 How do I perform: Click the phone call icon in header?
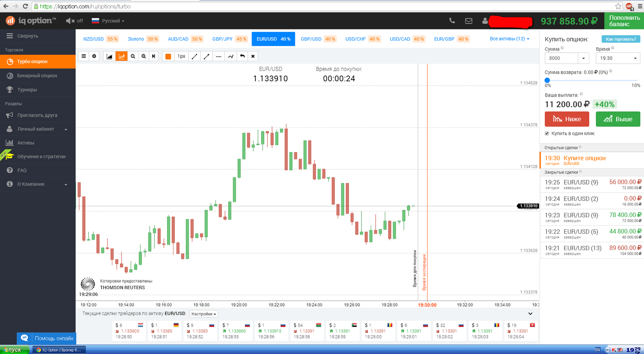[x=452, y=21]
